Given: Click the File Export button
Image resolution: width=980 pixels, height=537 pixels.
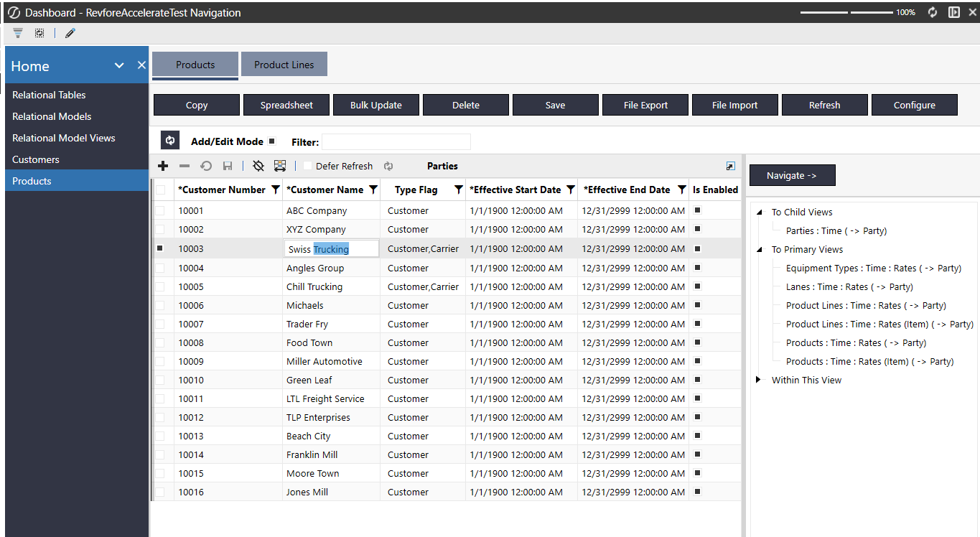Looking at the screenshot, I should (645, 105).
